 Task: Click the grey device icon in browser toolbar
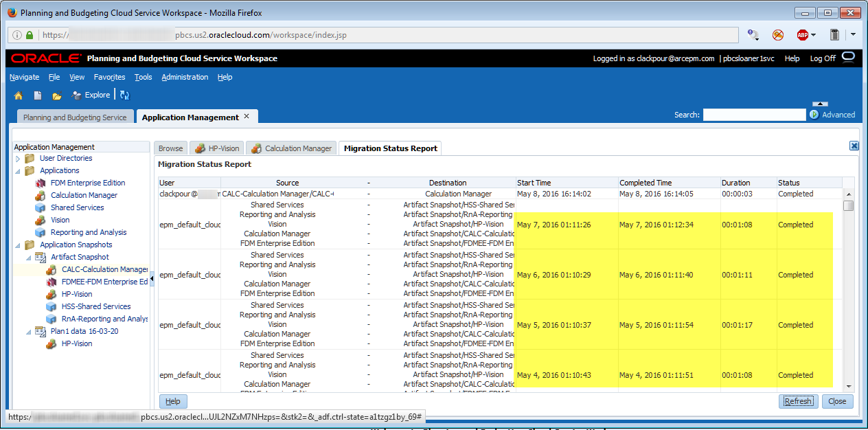click(x=834, y=35)
